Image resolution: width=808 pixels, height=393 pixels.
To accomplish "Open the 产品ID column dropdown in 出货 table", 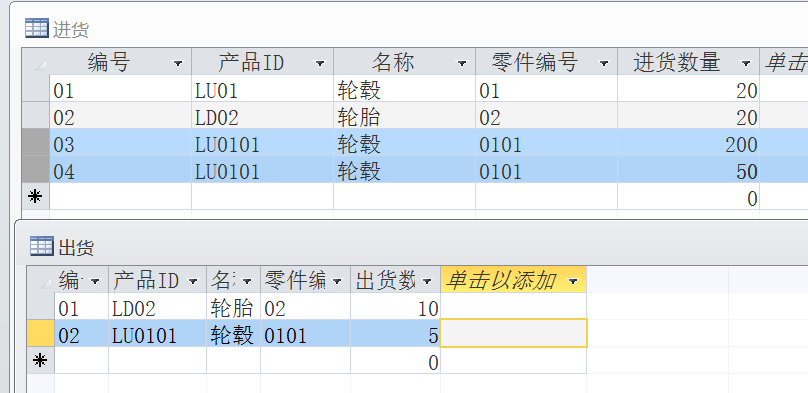I will [193, 281].
